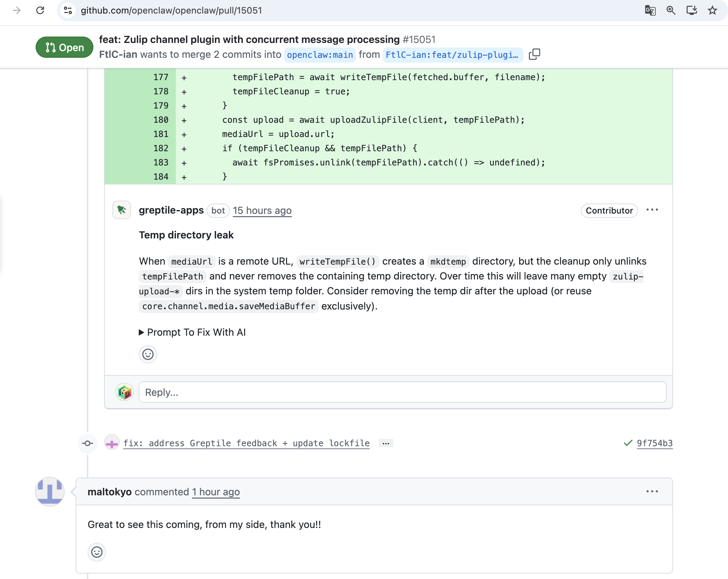Open options menu on greptile-apps comment
Viewport: 728px width, 579px height.
(652, 210)
